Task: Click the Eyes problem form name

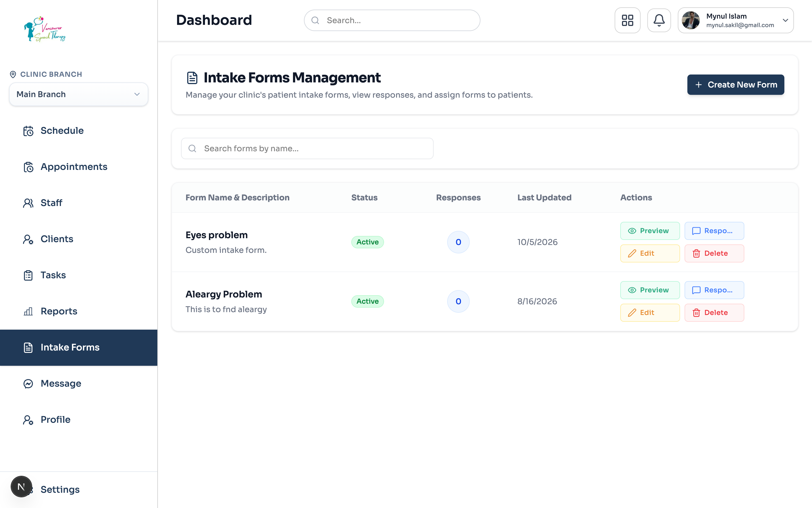Action: coord(217,235)
